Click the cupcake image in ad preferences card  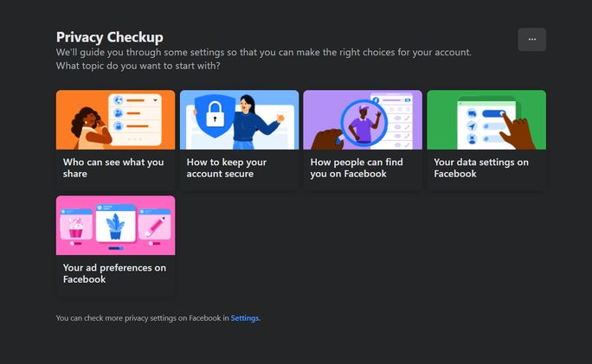point(75,227)
